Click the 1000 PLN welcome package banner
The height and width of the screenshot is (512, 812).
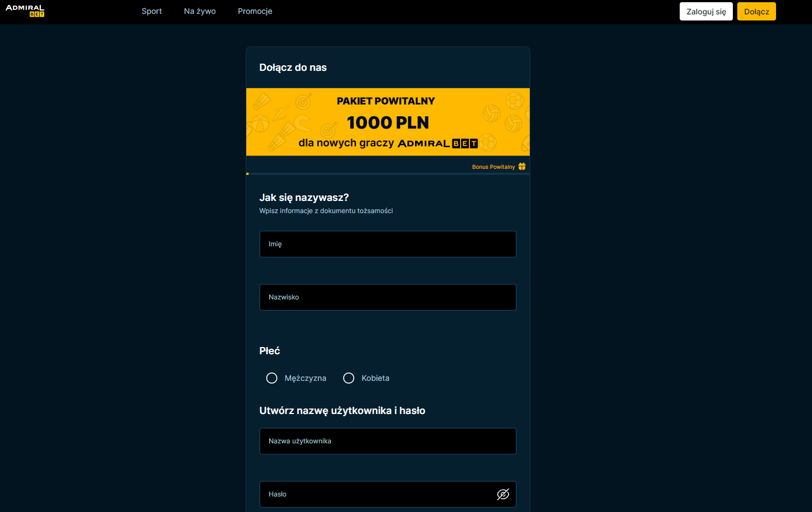(x=387, y=122)
